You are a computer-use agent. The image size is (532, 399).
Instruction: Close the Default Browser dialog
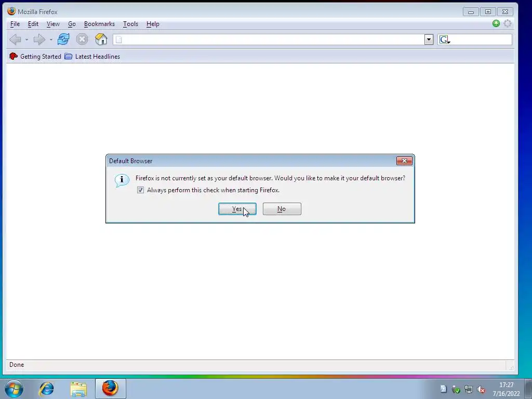pos(404,161)
